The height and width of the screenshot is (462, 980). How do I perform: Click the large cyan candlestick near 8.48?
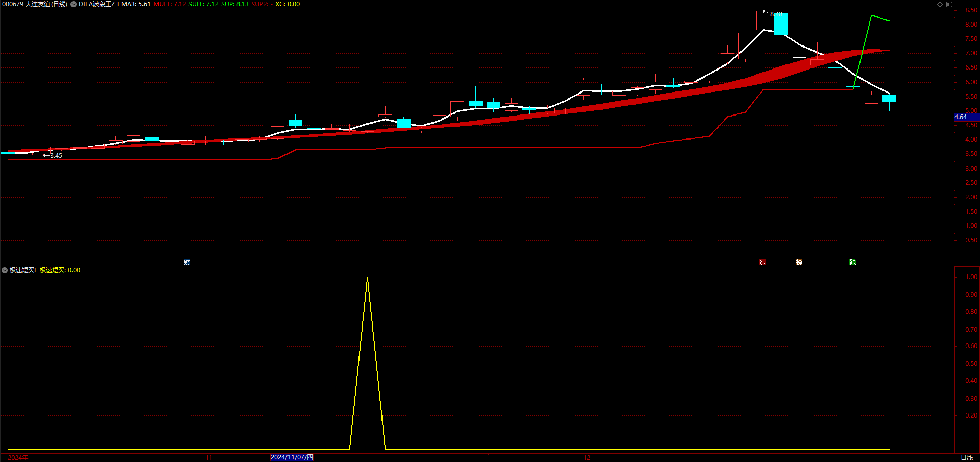tap(781, 24)
